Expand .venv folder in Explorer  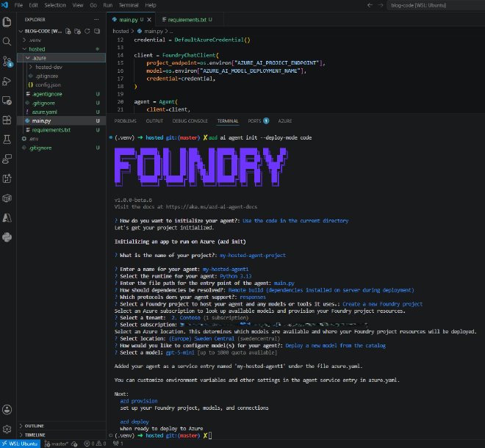(x=61, y=40)
